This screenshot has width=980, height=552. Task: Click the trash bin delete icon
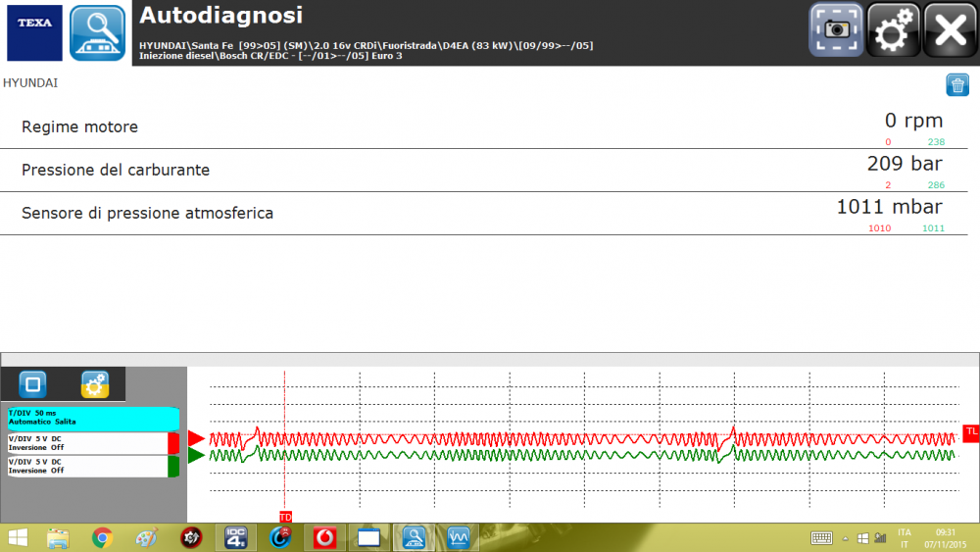(x=957, y=85)
